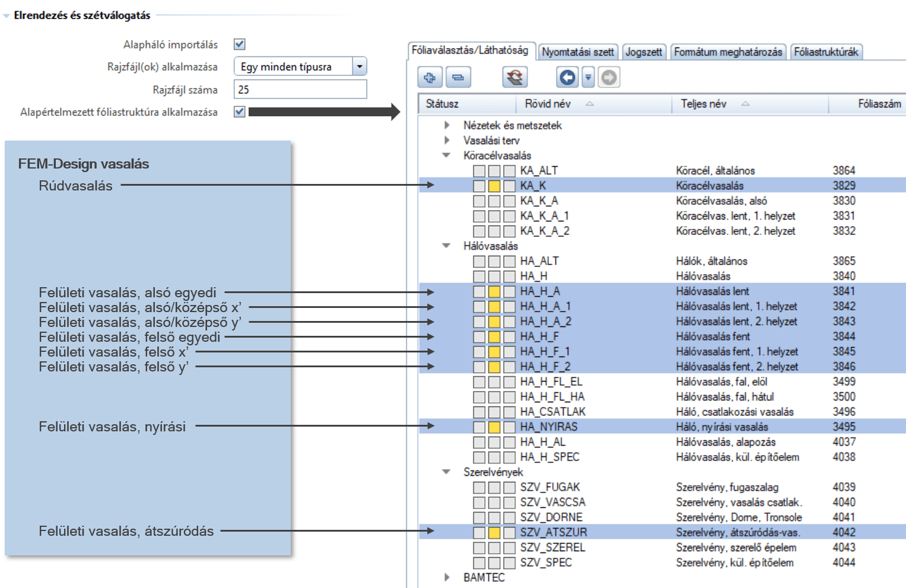Toggle middle status box of SZV_DORNE
This screenshot has height=588, width=906.
pos(494,517)
